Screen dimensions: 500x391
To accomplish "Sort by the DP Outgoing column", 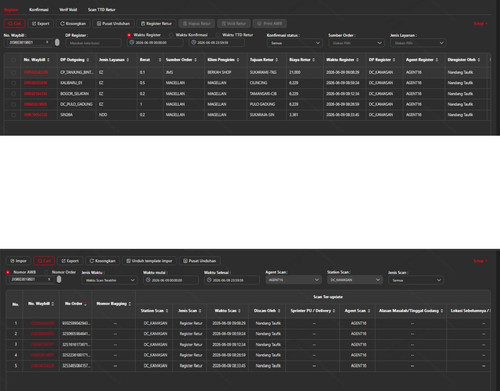I will point(88,60).
